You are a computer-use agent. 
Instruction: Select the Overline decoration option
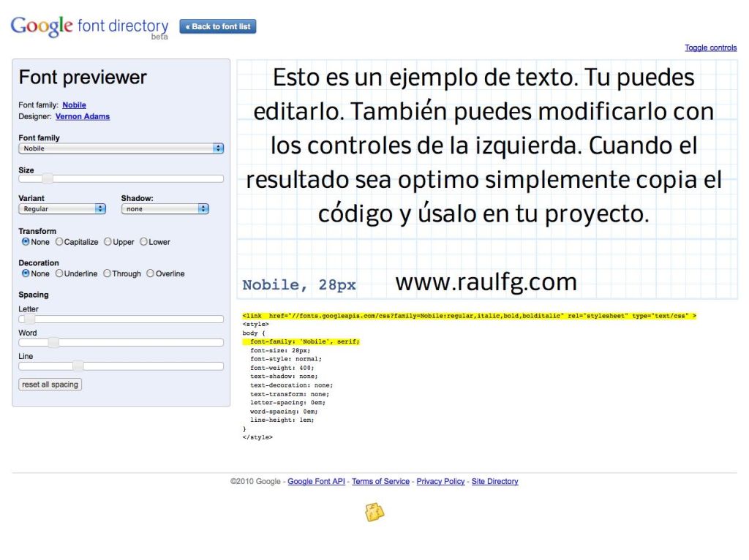(x=151, y=273)
